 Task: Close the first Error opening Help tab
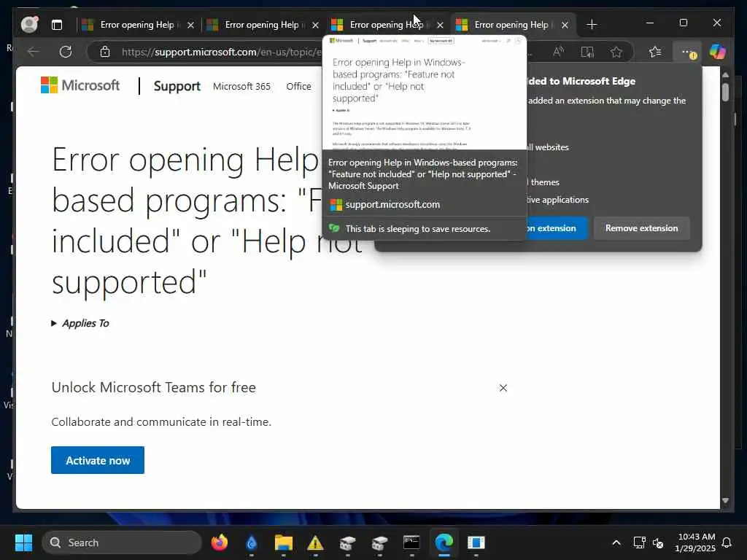[190, 25]
